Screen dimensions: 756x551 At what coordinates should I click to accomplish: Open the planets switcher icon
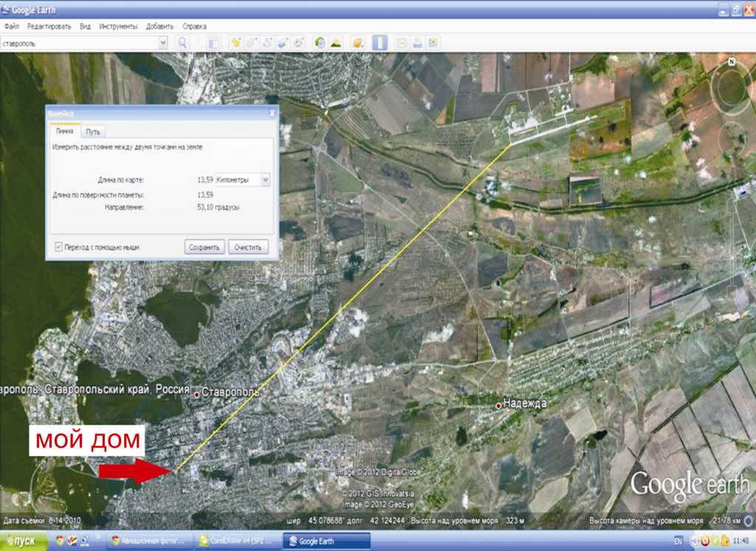click(x=358, y=43)
